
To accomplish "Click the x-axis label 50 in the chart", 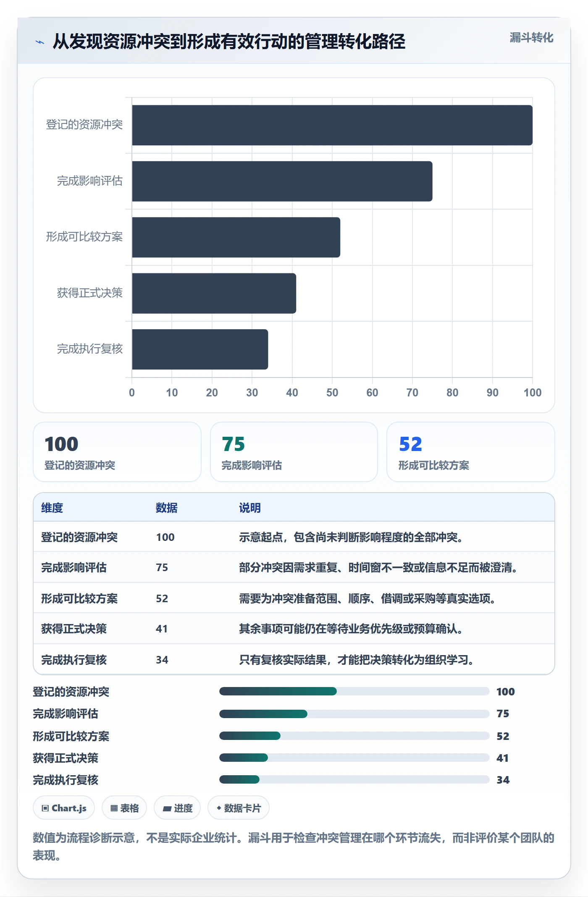I will 332,393.
